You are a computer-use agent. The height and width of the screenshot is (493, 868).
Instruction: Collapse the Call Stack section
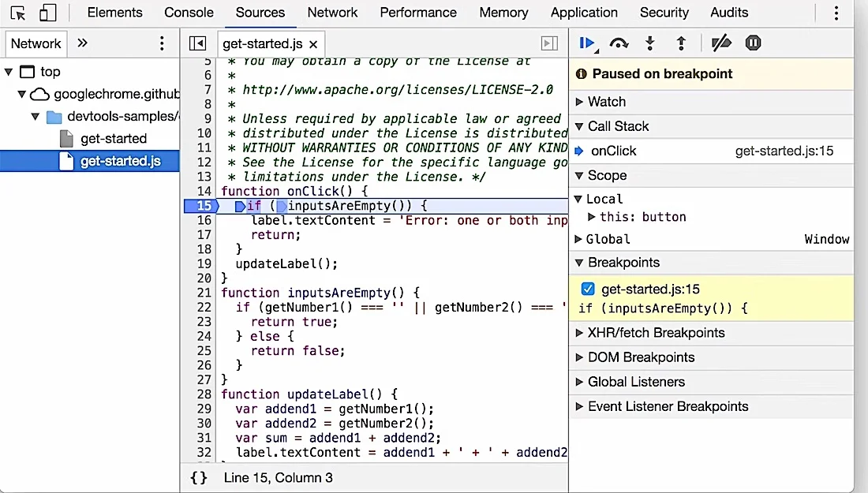(579, 126)
